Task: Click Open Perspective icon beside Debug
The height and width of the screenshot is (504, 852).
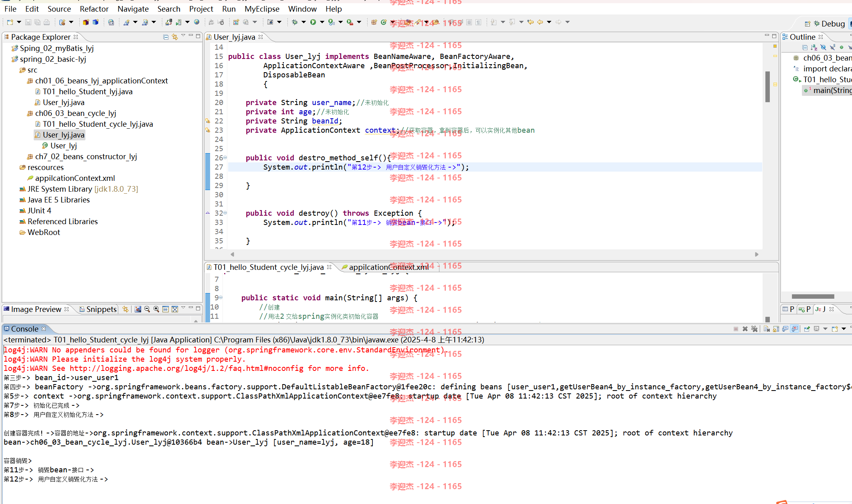Action: pos(807,24)
